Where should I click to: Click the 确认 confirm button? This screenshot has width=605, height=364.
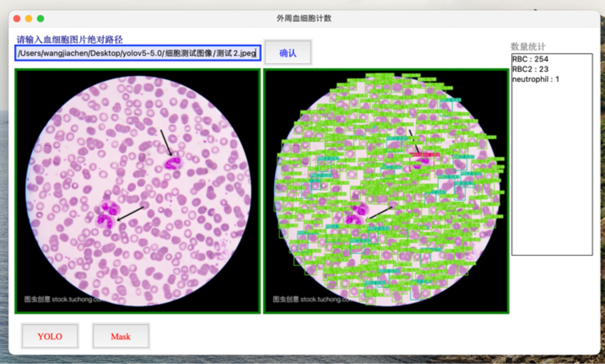[x=287, y=53]
